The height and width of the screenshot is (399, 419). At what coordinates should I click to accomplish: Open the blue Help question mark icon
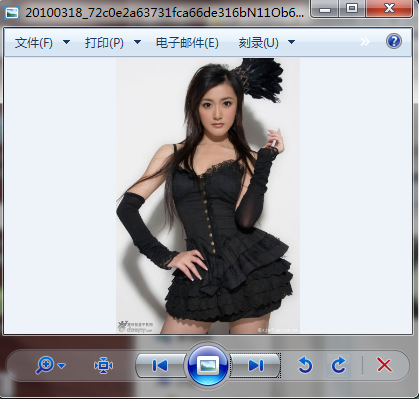tap(394, 41)
